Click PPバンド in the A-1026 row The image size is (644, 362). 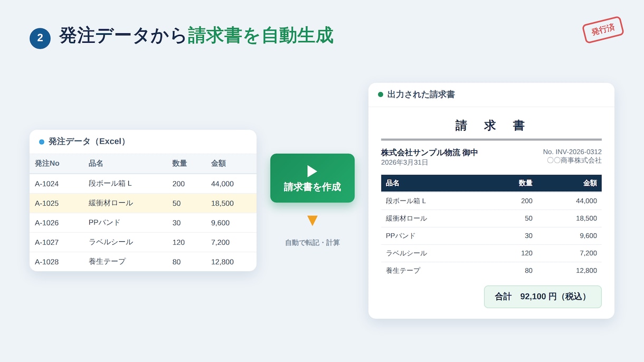[105, 223]
